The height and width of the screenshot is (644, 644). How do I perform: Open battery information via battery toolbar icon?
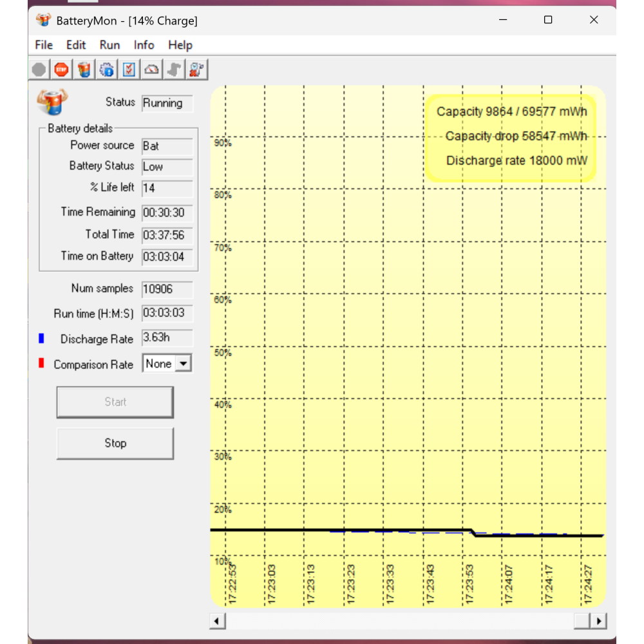[x=84, y=70]
